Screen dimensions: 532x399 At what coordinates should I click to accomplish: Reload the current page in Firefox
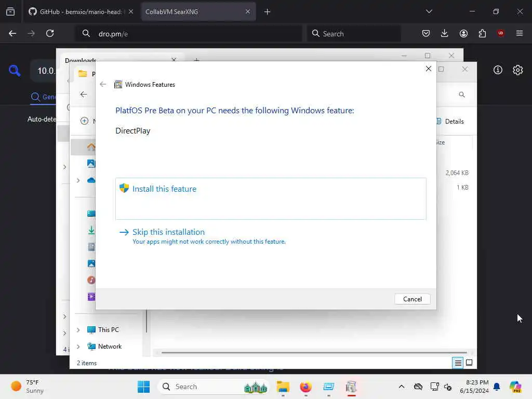[50, 33]
